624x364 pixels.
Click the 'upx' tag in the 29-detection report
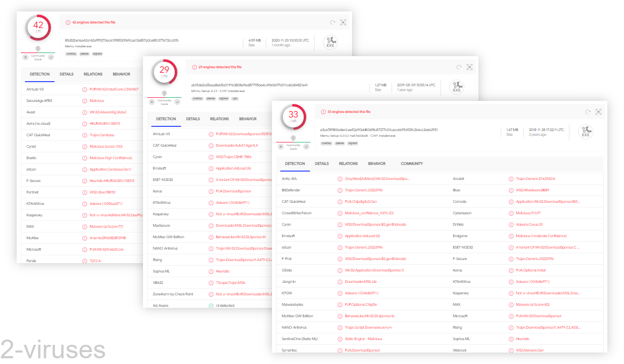[236, 98]
